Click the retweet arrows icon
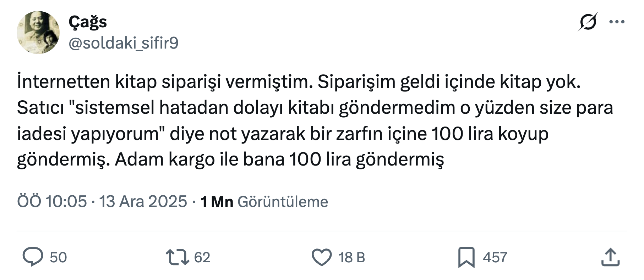This screenshot has height=280, width=644. [178, 257]
